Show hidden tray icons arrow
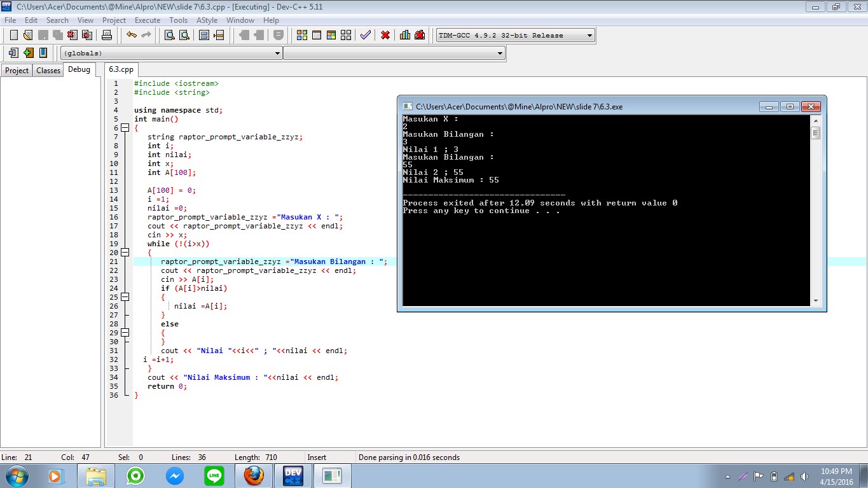Viewport: 868px width, 488px height. click(727, 477)
